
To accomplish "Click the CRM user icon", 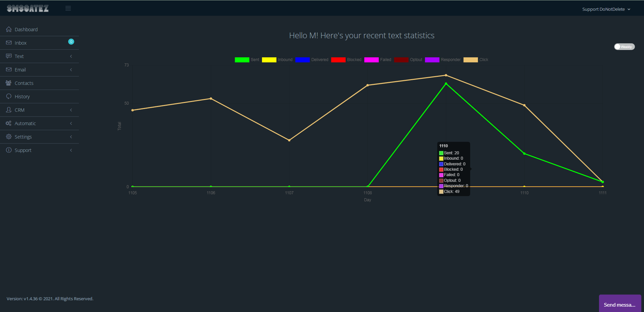I will (x=9, y=110).
